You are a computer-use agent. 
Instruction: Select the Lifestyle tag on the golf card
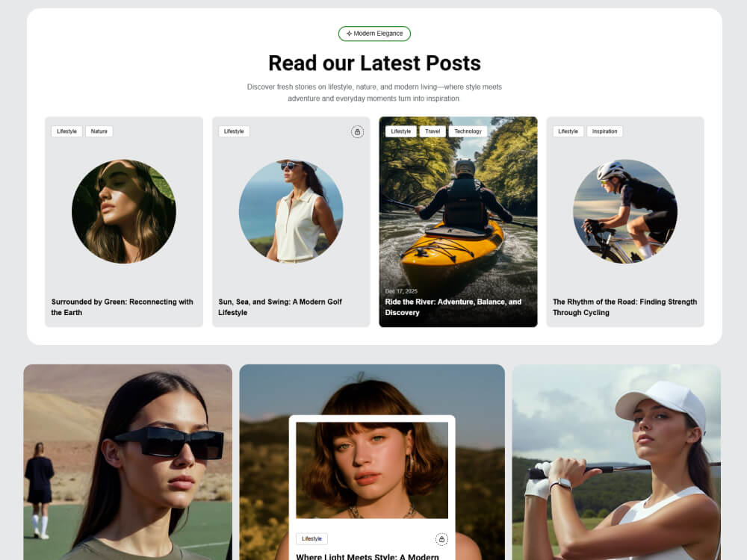pyautogui.click(x=234, y=131)
